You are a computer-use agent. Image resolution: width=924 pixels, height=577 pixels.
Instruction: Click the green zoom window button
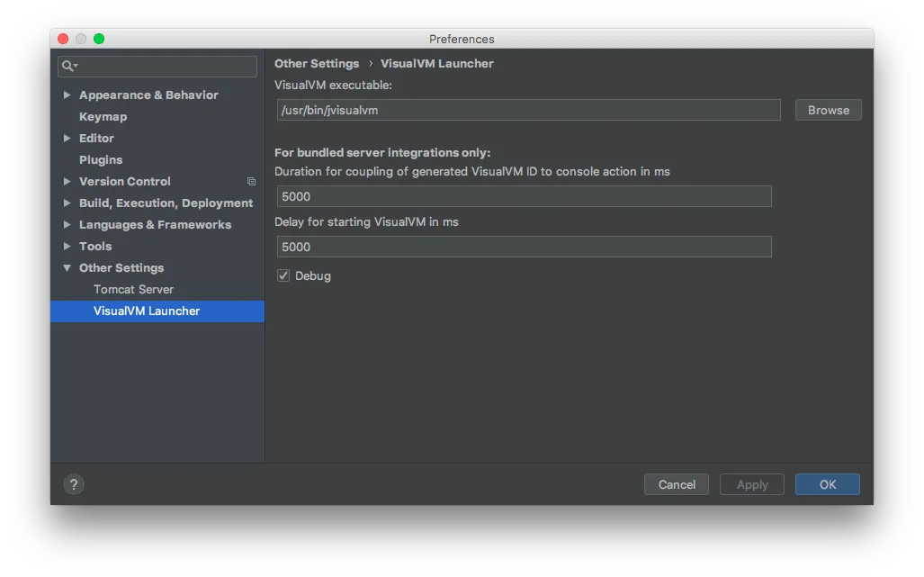click(x=99, y=39)
